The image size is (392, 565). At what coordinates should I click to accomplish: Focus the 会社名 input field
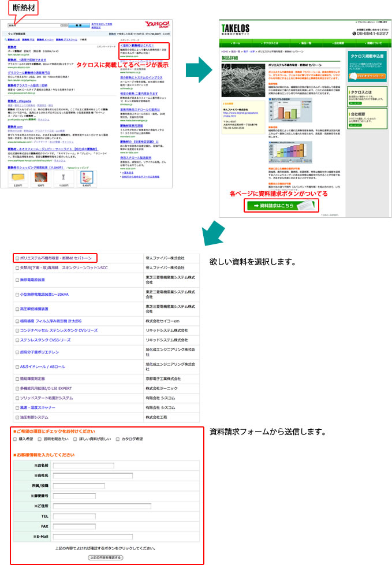point(93,475)
